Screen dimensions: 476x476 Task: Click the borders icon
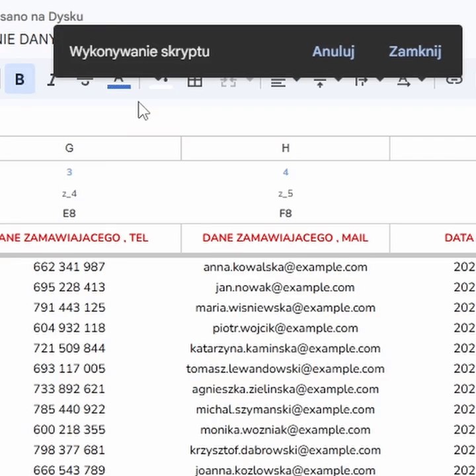pyautogui.click(x=194, y=81)
